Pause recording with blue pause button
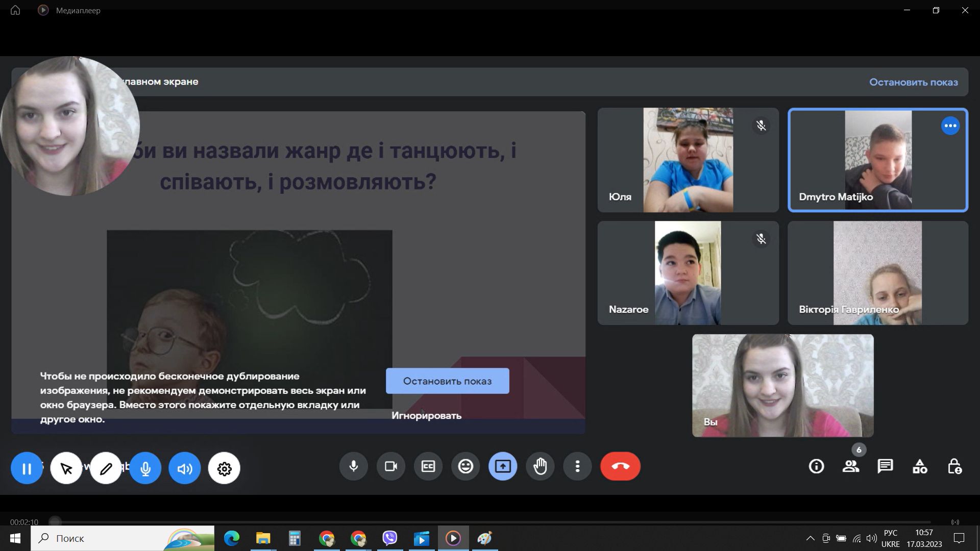 [27, 468]
